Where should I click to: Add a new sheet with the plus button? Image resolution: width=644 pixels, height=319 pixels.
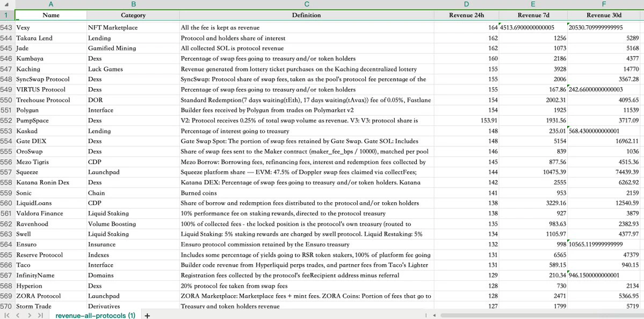pos(147,316)
